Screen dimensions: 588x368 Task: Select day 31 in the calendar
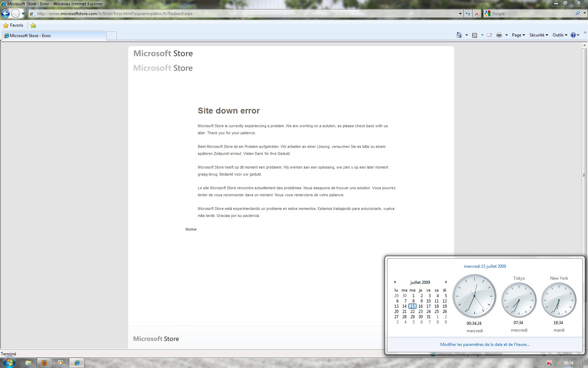pyautogui.click(x=428, y=317)
